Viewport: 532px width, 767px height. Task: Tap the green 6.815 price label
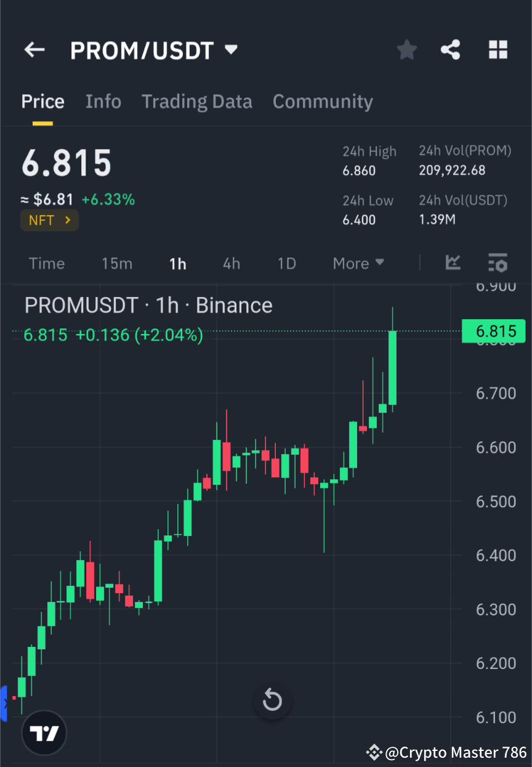pyautogui.click(x=493, y=331)
